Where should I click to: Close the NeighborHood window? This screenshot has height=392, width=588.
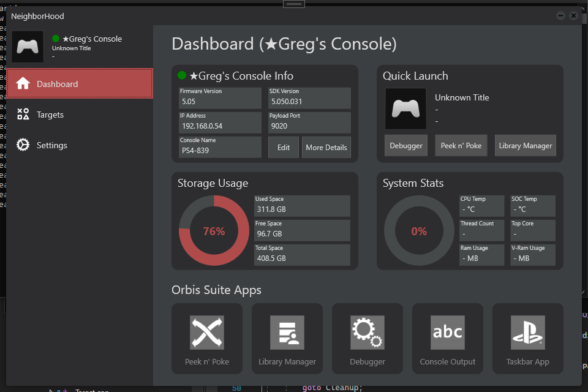pyautogui.click(x=573, y=15)
